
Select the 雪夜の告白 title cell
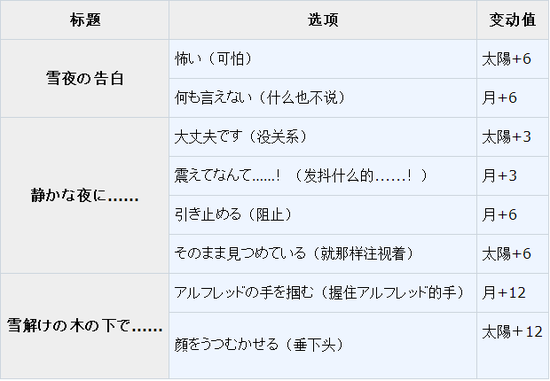coord(85,79)
